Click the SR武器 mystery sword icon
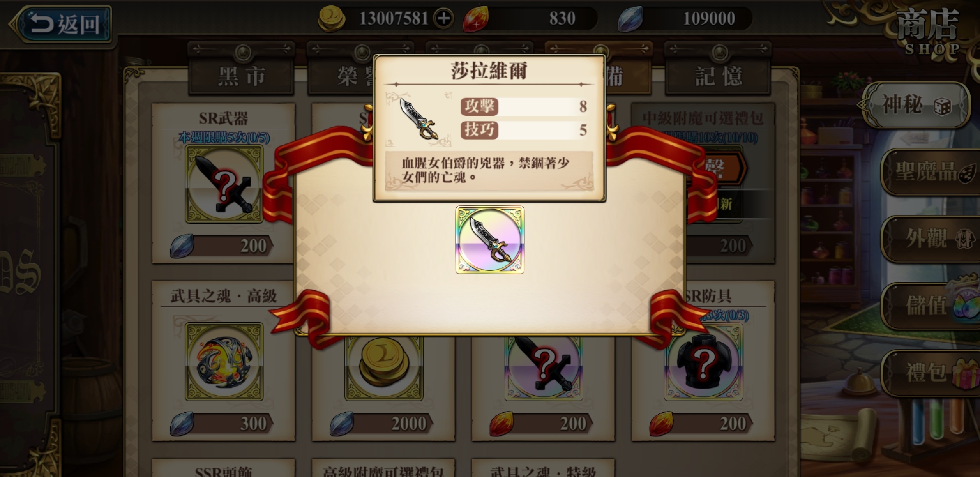This screenshot has width=980, height=477. [x=224, y=184]
